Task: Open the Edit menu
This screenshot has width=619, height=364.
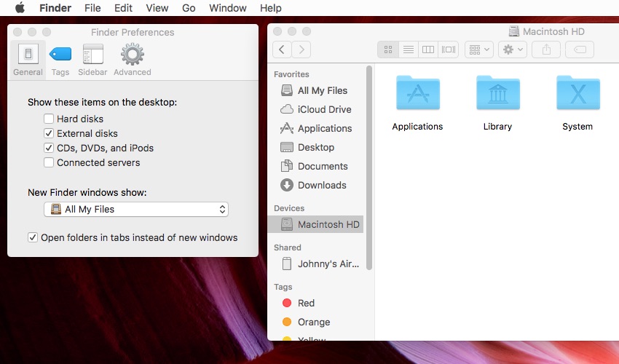Action: [123, 8]
